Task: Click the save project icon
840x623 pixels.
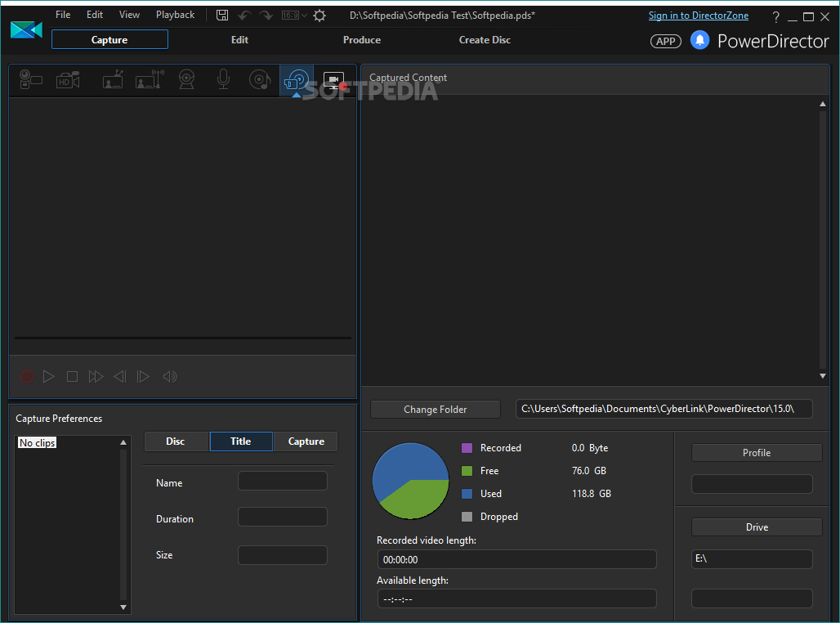Action: point(221,15)
